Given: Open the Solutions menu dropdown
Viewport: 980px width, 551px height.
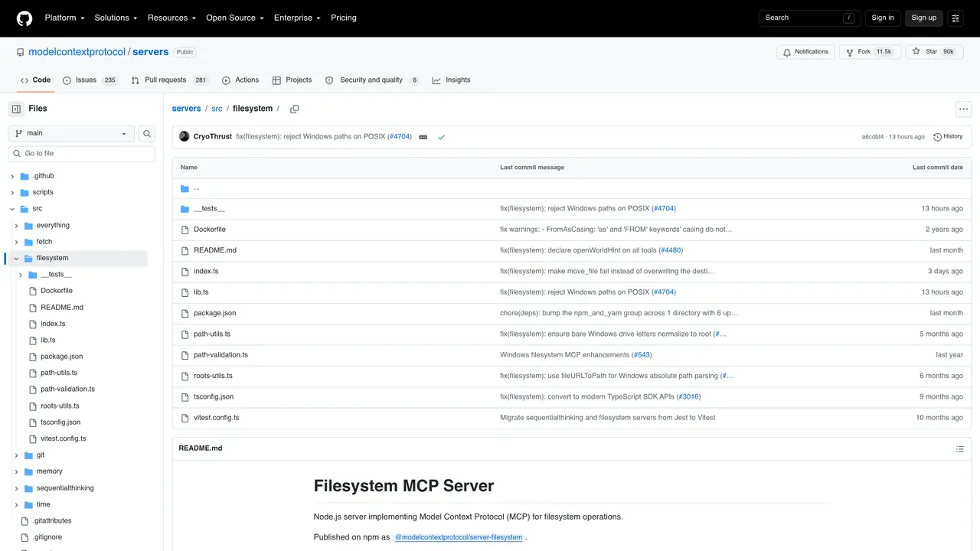Looking at the screenshot, I should tap(116, 18).
